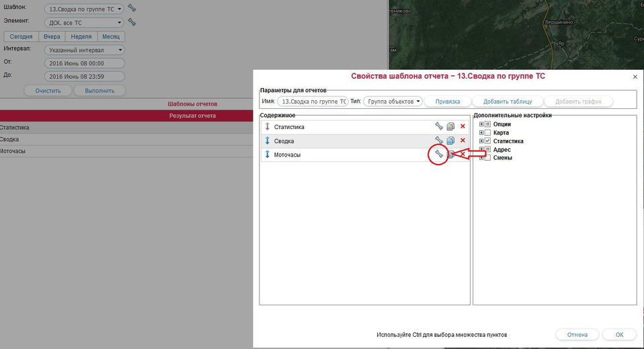Open settings wrench for Статистика row
644x349 pixels.
438,126
